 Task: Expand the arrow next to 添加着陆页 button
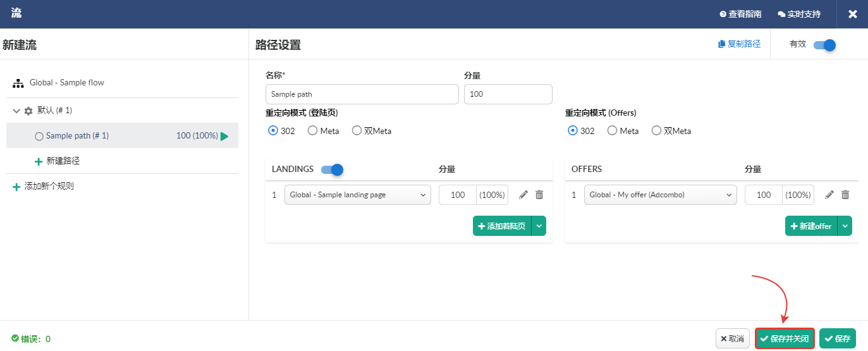click(539, 226)
